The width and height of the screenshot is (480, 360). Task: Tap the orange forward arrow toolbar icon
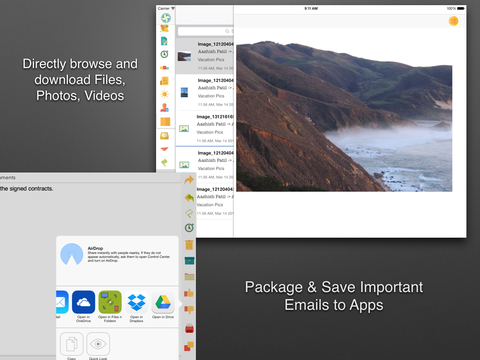point(189,180)
